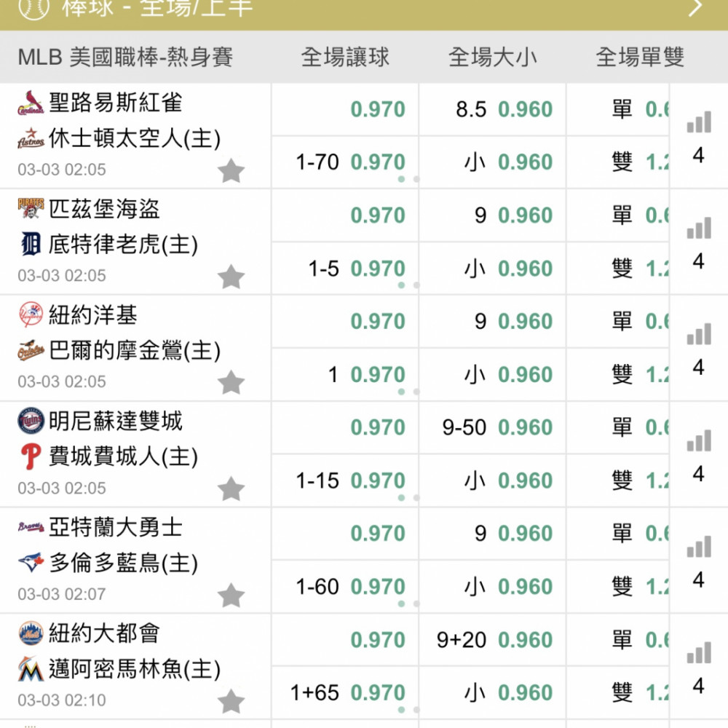The height and width of the screenshot is (728, 728).
Task: Open the 巴爾的摩金鶯(主) team name
Action: 135,350
